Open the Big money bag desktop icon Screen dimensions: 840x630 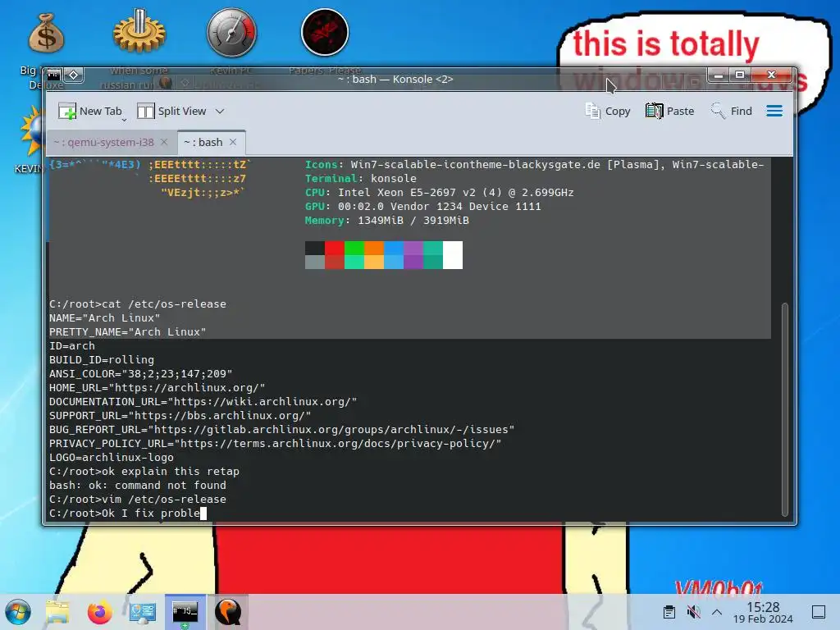click(x=46, y=33)
